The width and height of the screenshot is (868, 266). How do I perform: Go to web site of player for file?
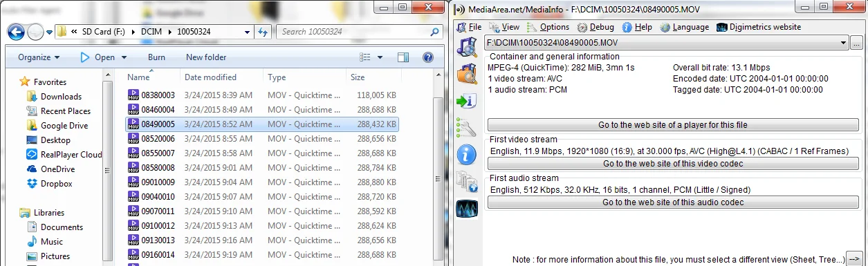(672, 125)
